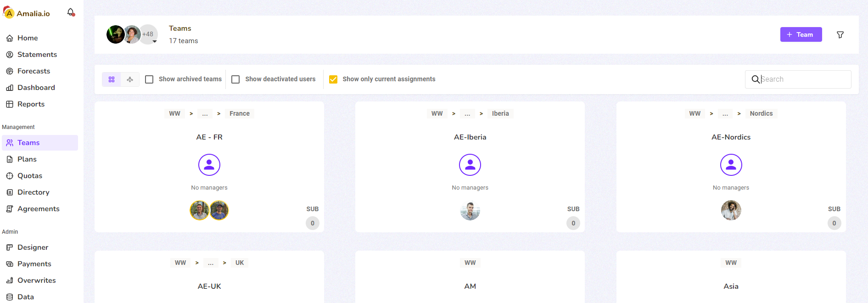Click manager placeholder icon on AE-Iberia
Viewport: 868px width, 303px height.
pyautogui.click(x=470, y=164)
